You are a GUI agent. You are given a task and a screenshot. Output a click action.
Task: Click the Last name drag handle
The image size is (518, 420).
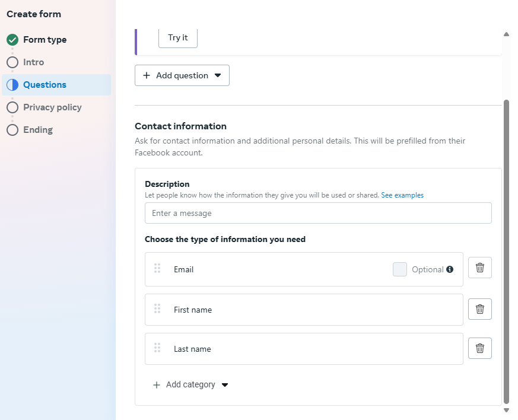click(157, 348)
